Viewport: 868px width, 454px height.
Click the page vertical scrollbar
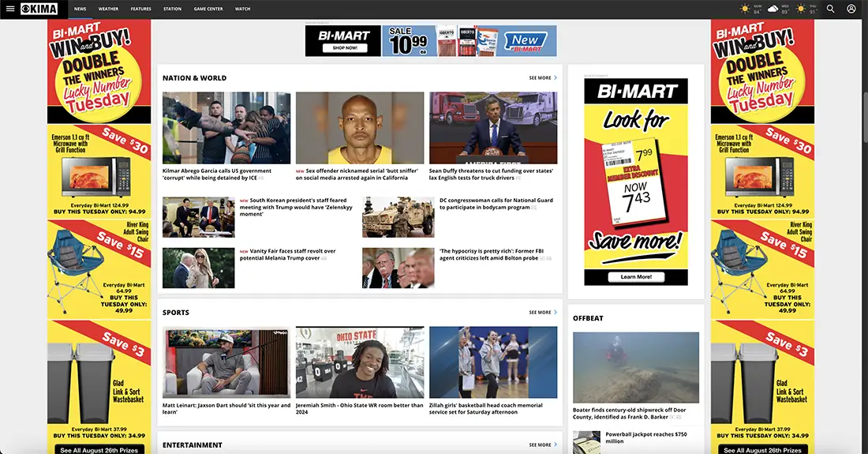865,118
